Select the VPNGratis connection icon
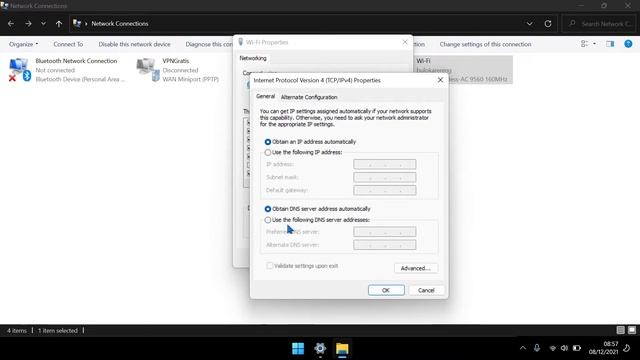This screenshot has height=360, width=640. [148, 69]
